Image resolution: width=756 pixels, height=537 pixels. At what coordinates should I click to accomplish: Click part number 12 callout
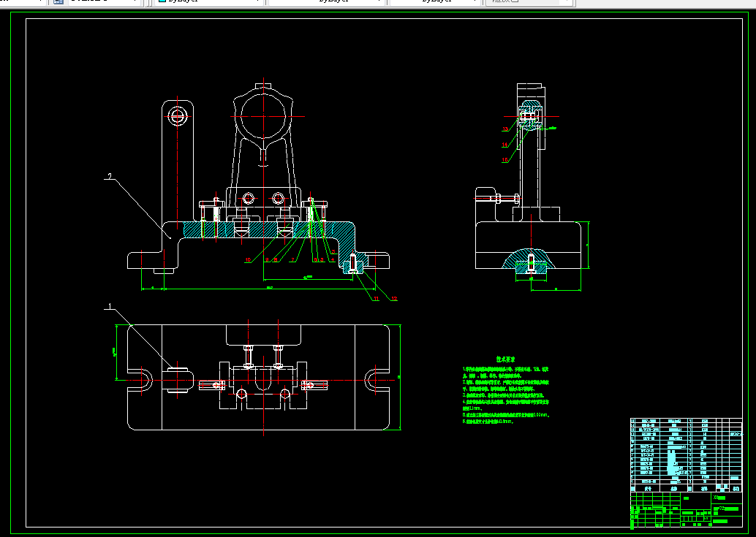pos(393,298)
